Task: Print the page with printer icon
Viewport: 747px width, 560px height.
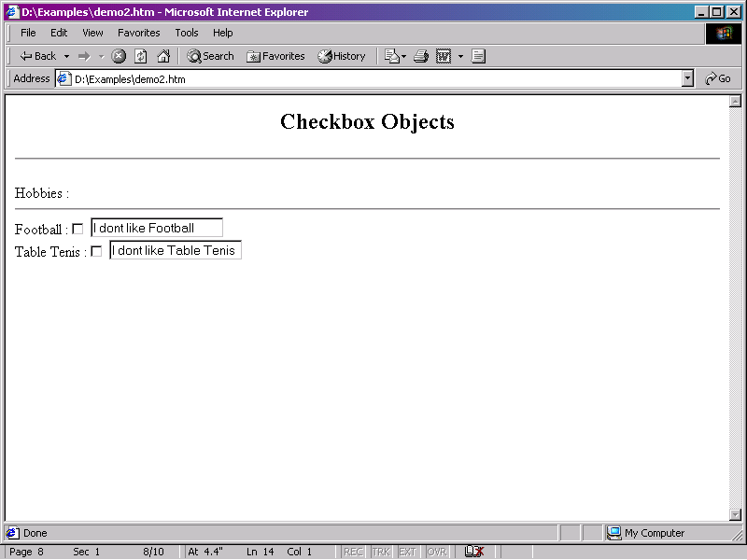Action: click(x=420, y=56)
